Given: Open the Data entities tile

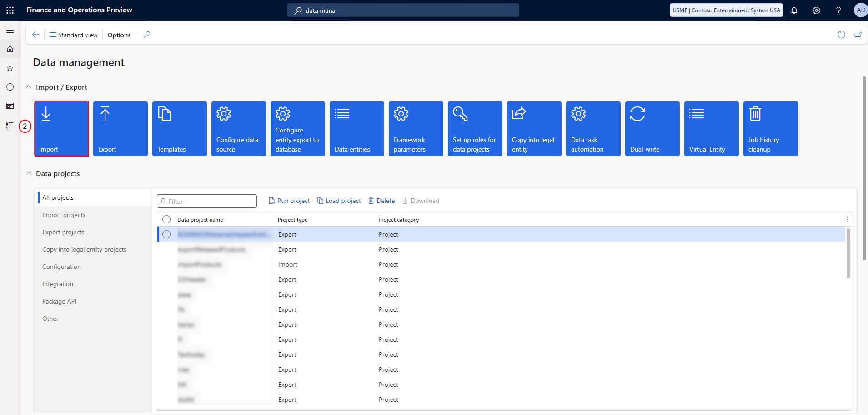Looking at the screenshot, I should (357, 129).
